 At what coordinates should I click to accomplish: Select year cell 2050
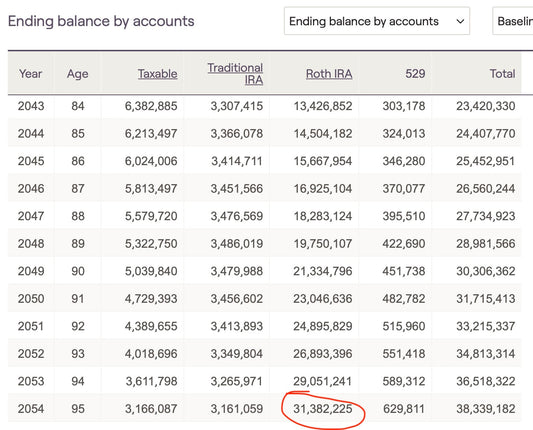coord(31,299)
